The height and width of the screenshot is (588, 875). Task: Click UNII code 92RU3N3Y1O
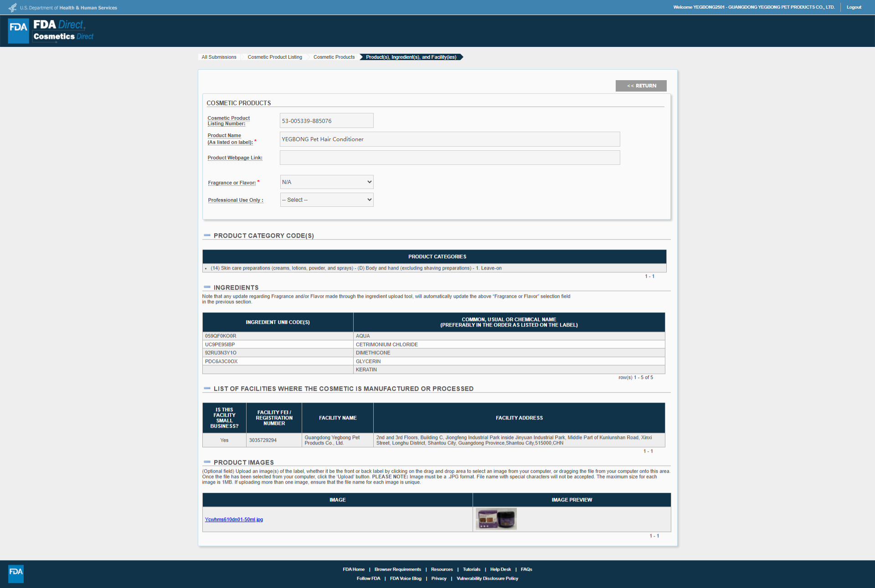[221, 353]
